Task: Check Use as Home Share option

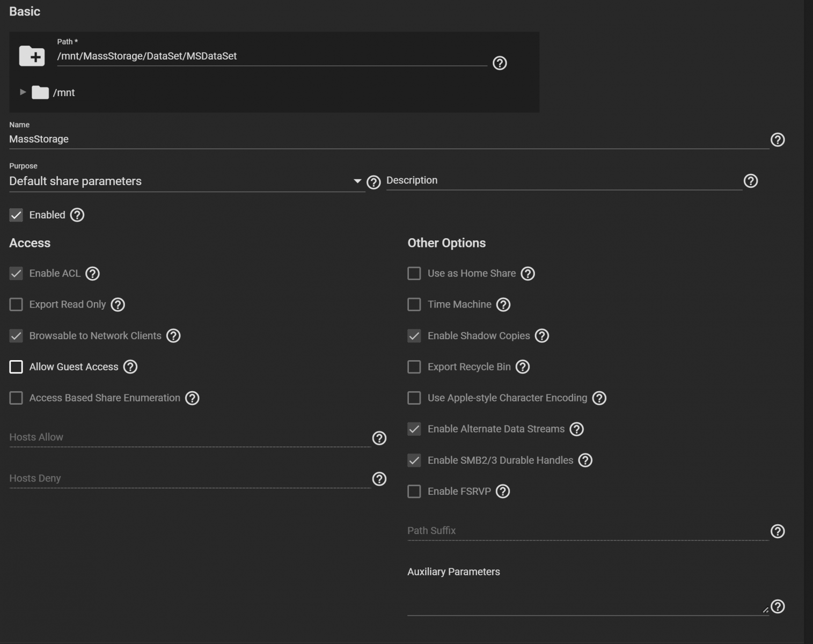Action: [414, 274]
